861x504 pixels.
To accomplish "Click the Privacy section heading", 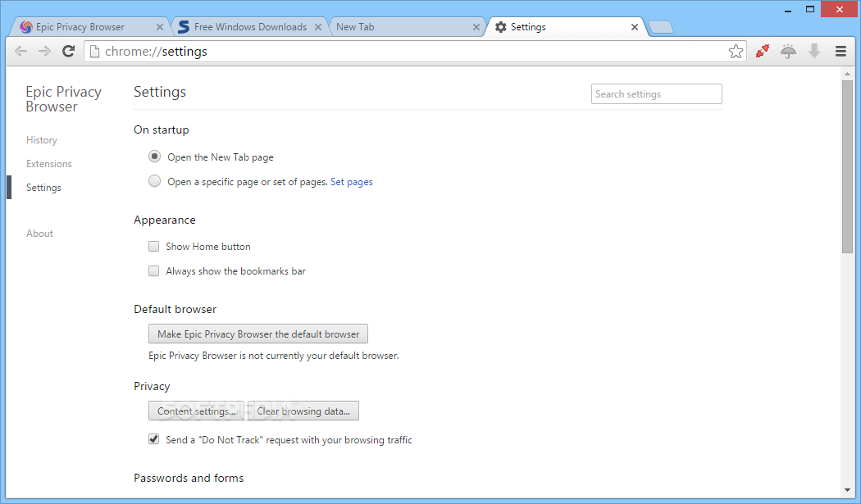I will pos(152,386).
